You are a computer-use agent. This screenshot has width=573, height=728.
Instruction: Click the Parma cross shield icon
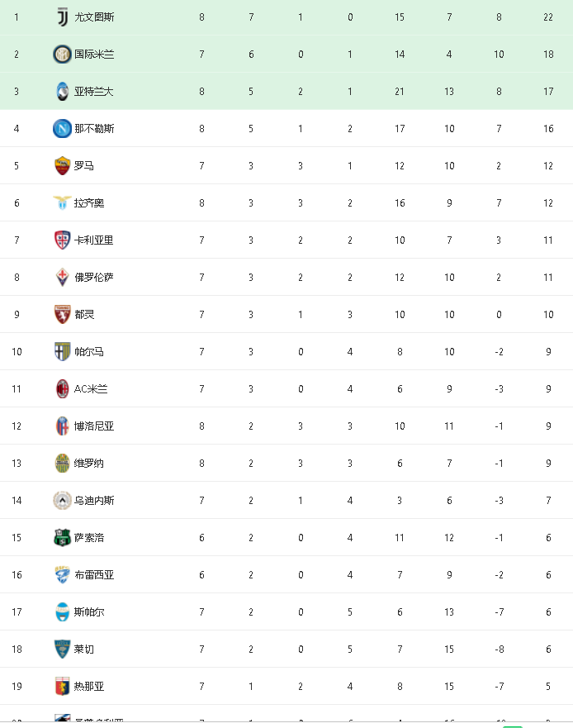click(62, 351)
